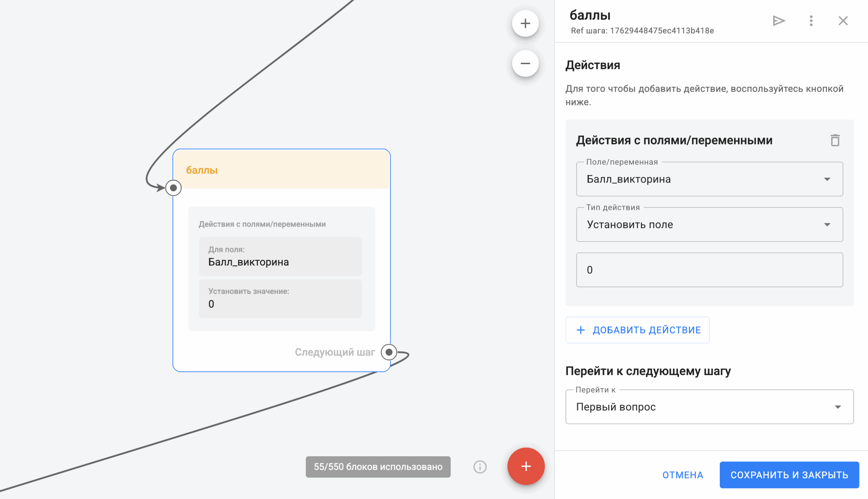
Task: Click the value input field containing 0
Action: [x=709, y=270]
